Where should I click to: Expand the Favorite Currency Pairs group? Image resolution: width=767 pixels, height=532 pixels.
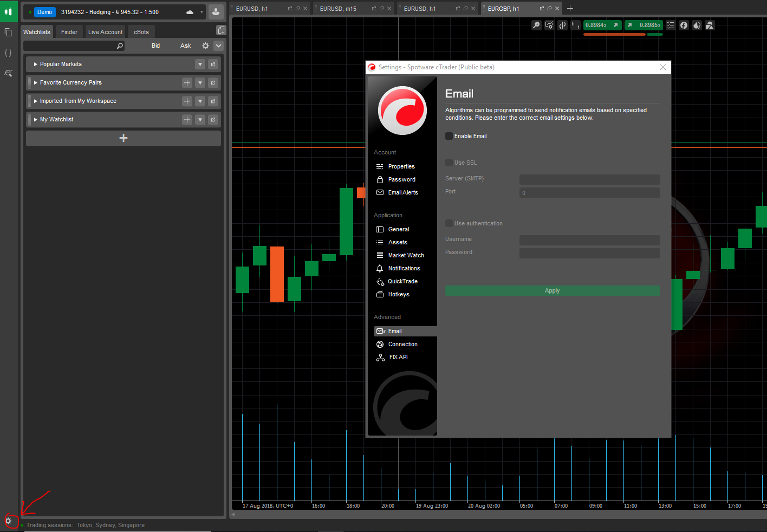pyautogui.click(x=36, y=83)
